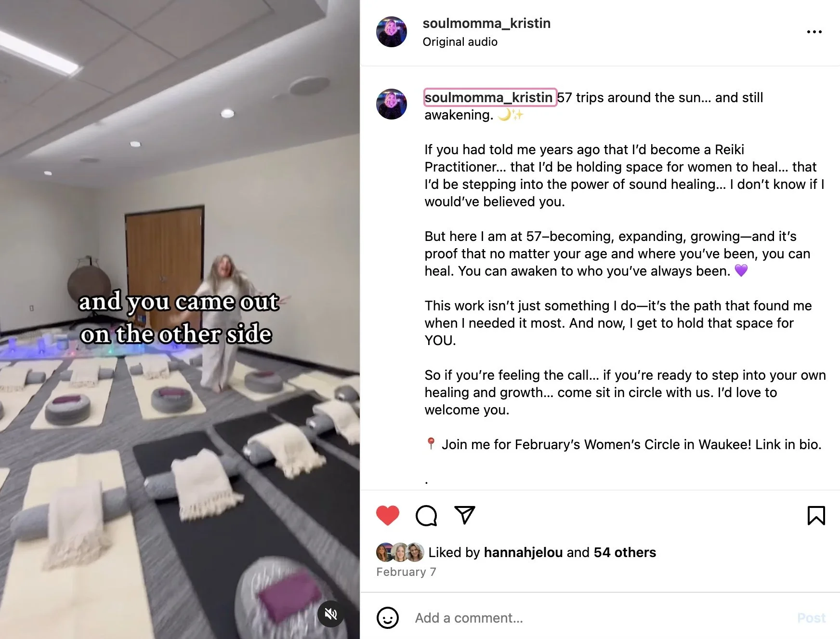
Task: Open soulmomma_kristin profile from the header username
Action: (486, 23)
